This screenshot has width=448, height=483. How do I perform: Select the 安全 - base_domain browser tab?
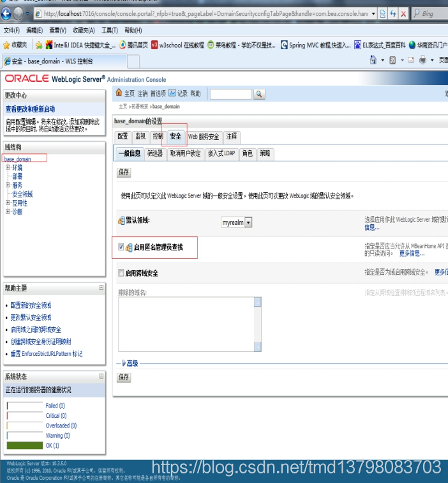pyautogui.click(x=64, y=61)
